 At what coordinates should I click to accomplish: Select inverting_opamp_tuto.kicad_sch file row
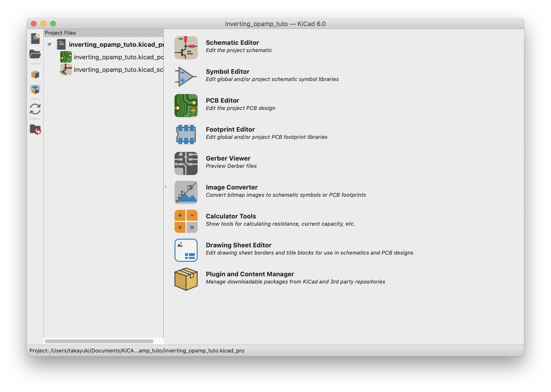[119, 69]
